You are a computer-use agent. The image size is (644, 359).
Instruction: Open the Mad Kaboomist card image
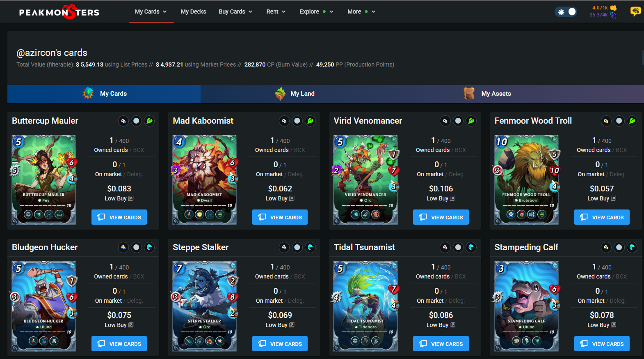pyautogui.click(x=205, y=179)
